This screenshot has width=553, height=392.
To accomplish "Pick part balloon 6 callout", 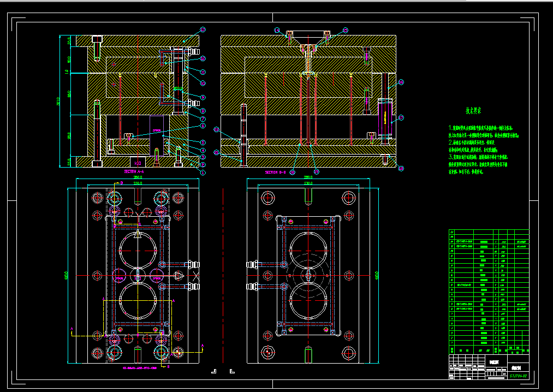I will point(203,125).
